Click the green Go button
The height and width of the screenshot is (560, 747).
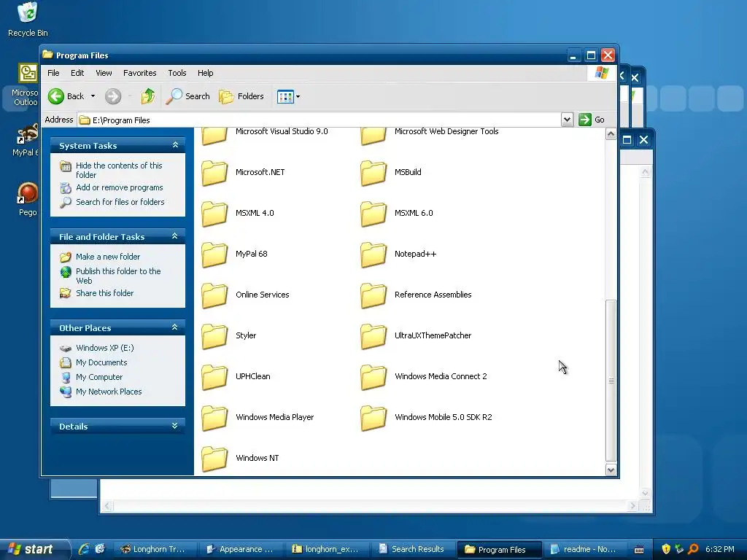pos(592,120)
